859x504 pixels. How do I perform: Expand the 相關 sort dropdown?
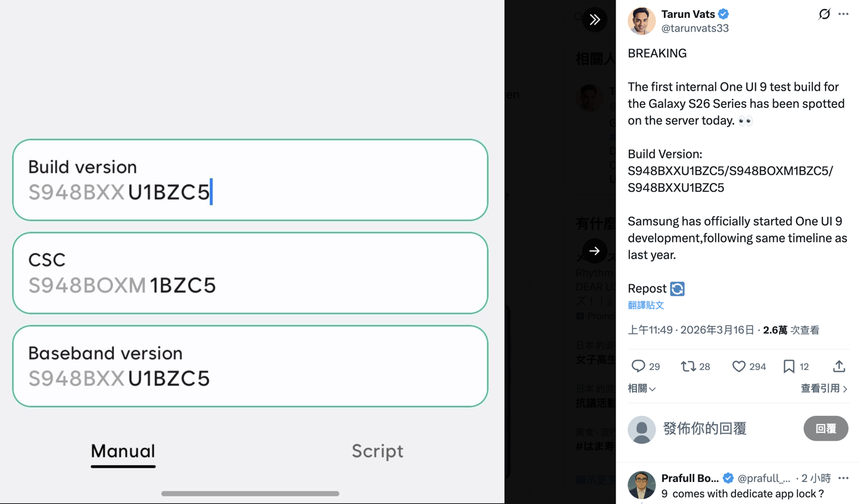(x=641, y=389)
